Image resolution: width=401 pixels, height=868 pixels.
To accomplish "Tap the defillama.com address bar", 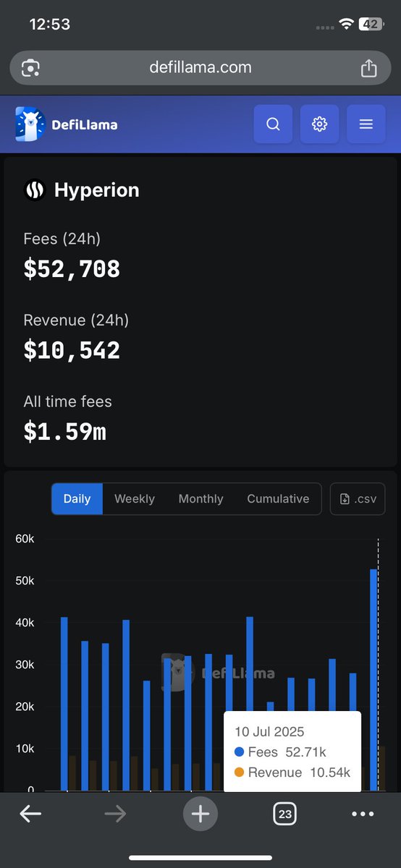I will [x=200, y=68].
